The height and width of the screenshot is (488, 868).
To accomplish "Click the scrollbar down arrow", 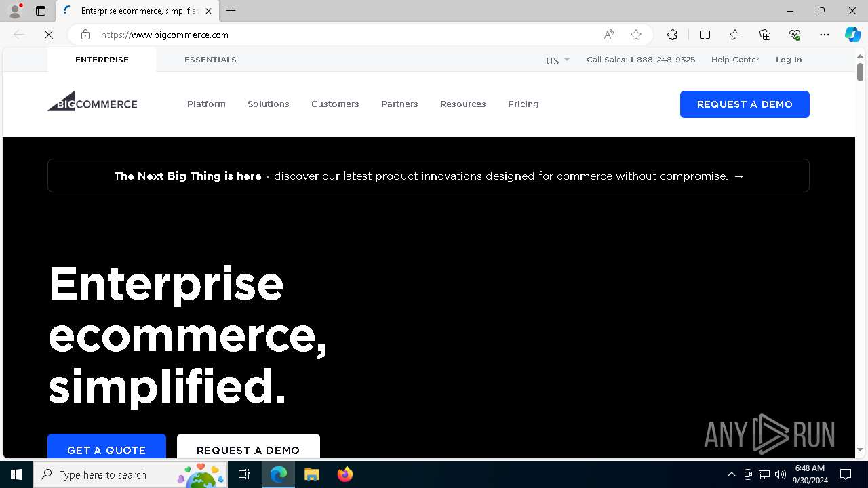I will click(860, 449).
